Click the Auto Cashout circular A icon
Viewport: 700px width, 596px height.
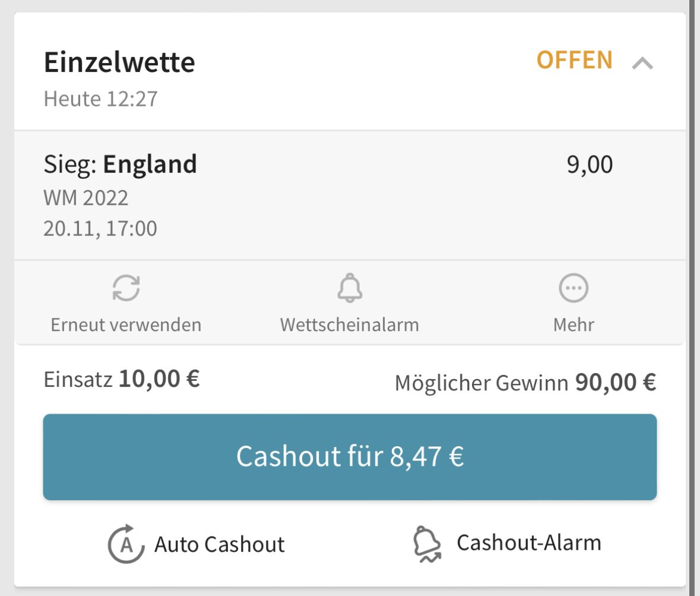pyautogui.click(x=126, y=544)
